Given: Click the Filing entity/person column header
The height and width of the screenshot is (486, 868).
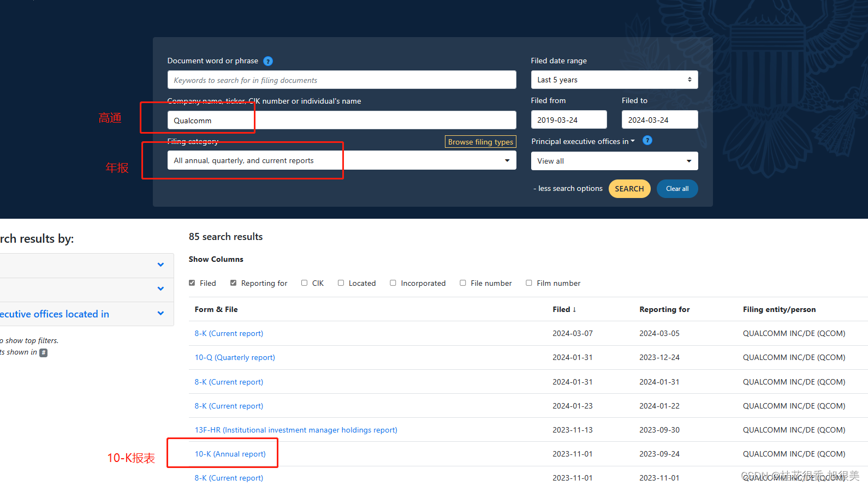Looking at the screenshot, I should coord(779,309).
